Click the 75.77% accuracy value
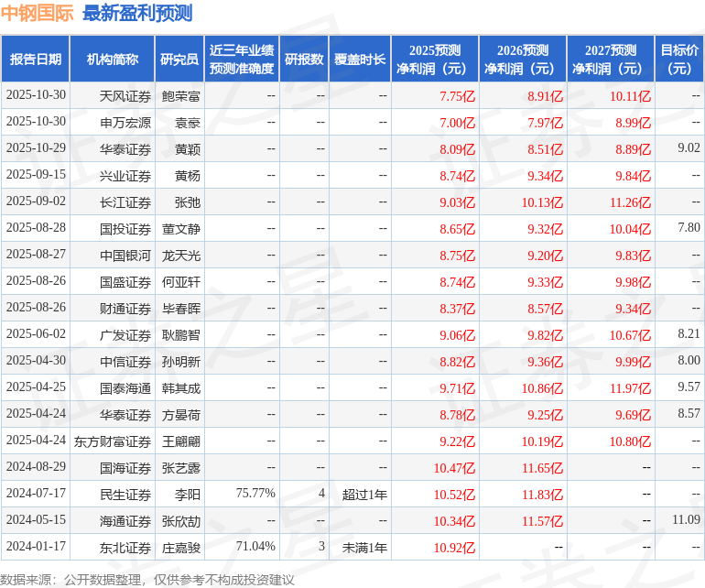This screenshot has width=705, height=588. click(x=255, y=493)
